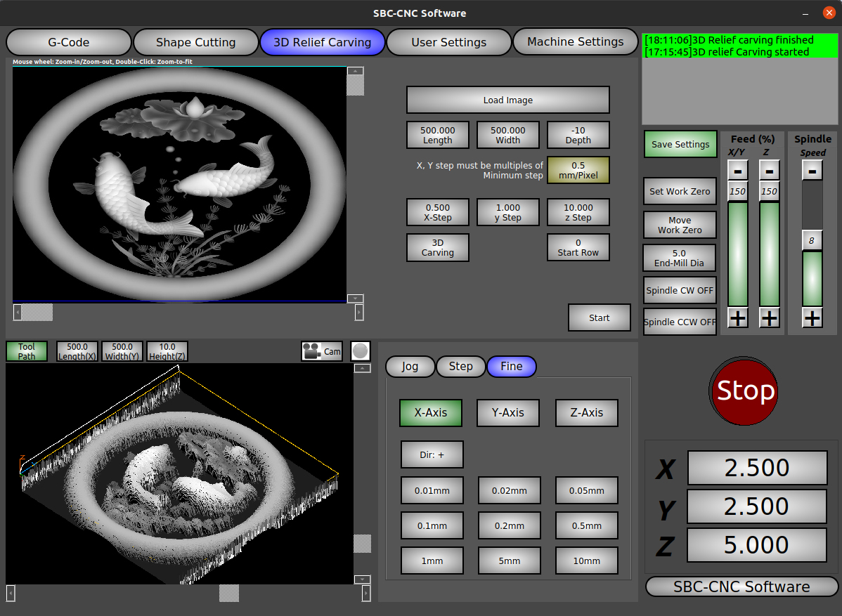Select the 3D Relief Carving tab
The image size is (842, 616).
tap(322, 42)
